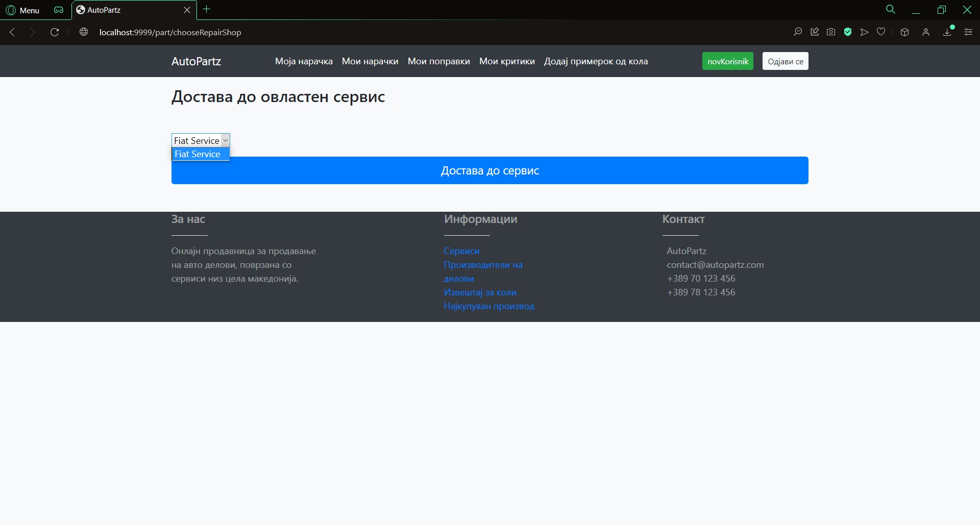Screen dimensions: 980x525
Task: Click the zoom out magnifier icon
Action: pos(797,32)
